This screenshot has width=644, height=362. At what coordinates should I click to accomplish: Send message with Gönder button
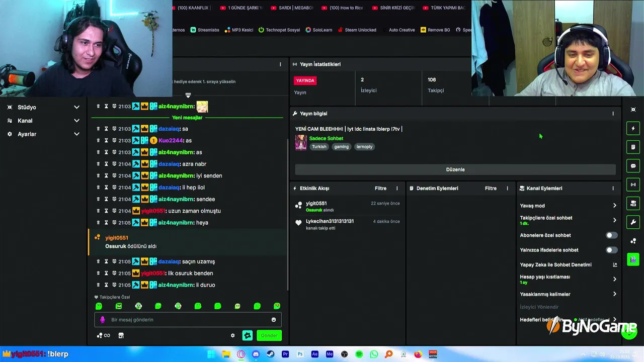pyautogui.click(x=269, y=335)
